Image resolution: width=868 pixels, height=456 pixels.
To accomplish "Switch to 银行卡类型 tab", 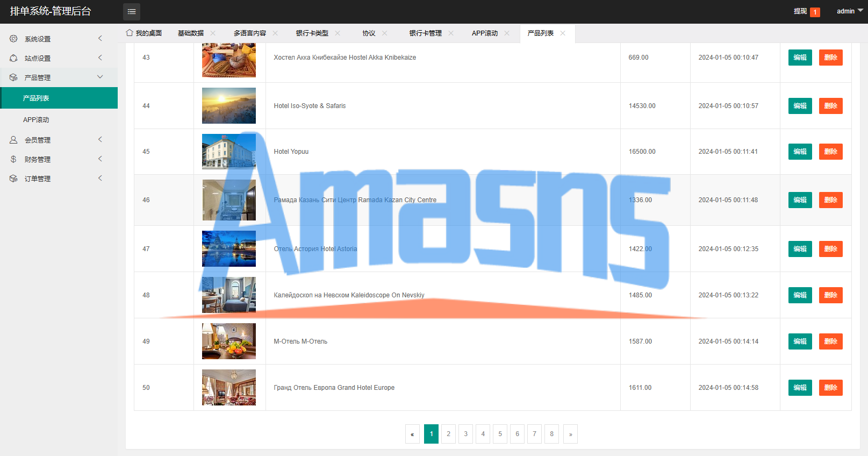I will tap(312, 33).
